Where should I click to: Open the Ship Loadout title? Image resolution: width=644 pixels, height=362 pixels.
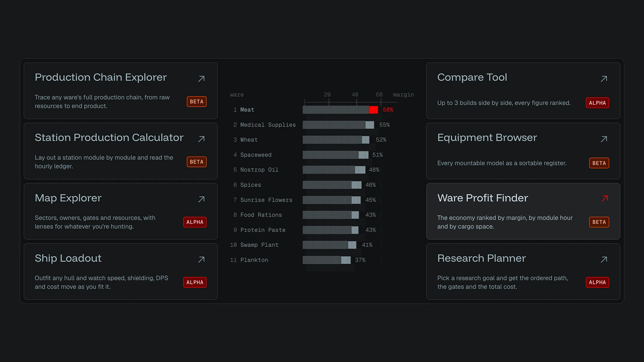pos(68,258)
